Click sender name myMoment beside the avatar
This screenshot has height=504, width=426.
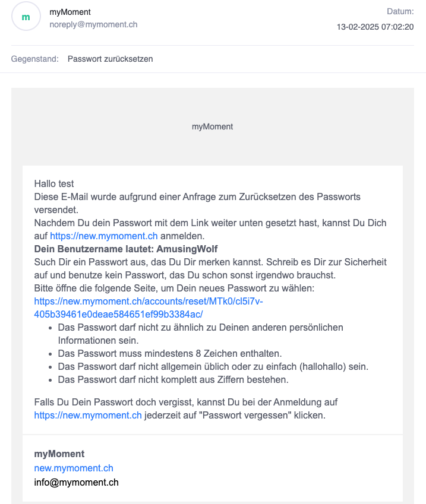[x=70, y=12]
